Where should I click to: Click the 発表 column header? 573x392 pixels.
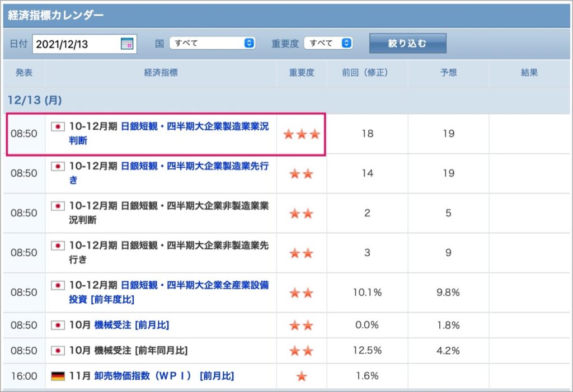[x=24, y=72]
